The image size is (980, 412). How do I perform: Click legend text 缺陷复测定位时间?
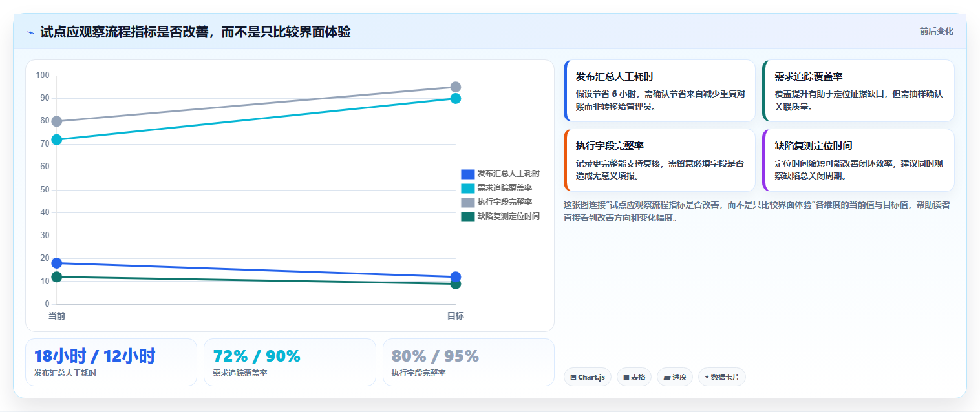pos(509,216)
